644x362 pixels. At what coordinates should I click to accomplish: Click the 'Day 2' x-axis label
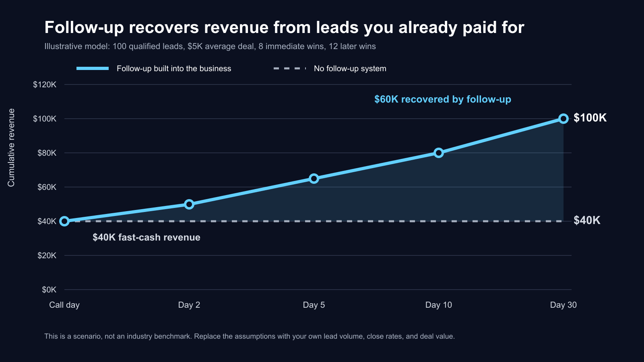[189, 305]
